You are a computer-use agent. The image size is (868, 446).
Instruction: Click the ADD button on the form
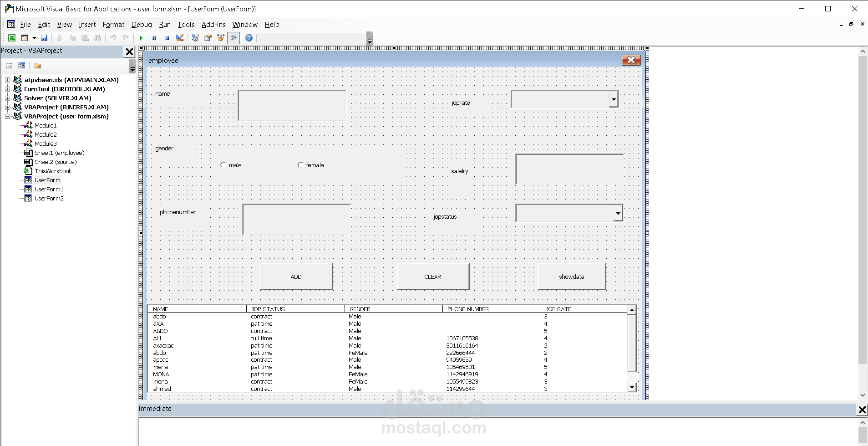click(297, 277)
